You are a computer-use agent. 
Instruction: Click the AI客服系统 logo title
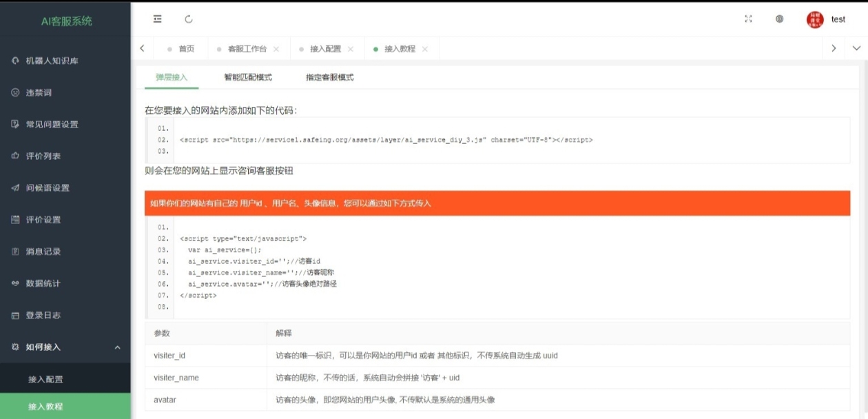tap(66, 21)
